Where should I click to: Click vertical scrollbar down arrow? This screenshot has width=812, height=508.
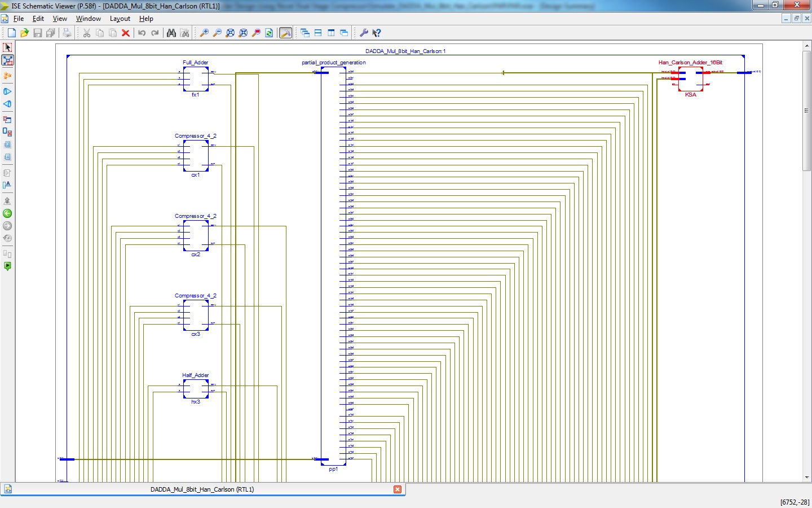point(806,478)
